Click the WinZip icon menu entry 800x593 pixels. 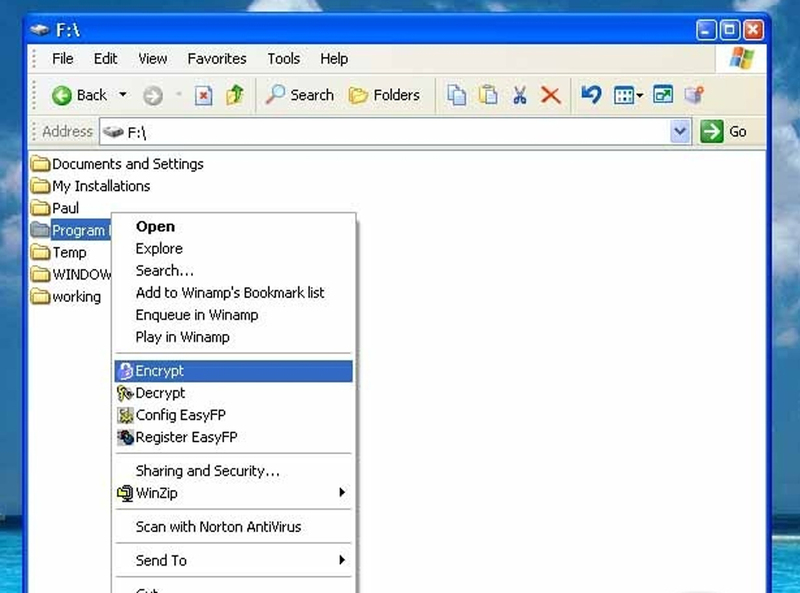click(233, 493)
